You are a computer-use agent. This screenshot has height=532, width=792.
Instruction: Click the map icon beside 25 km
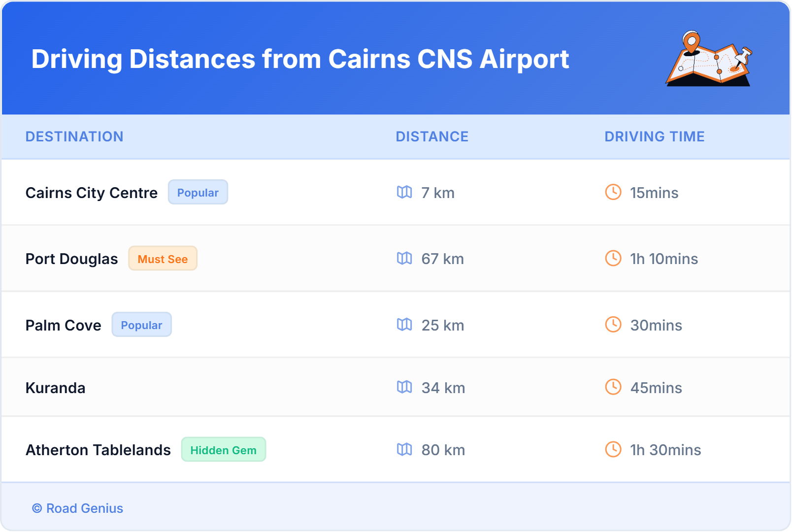pyautogui.click(x=404, y=325)
